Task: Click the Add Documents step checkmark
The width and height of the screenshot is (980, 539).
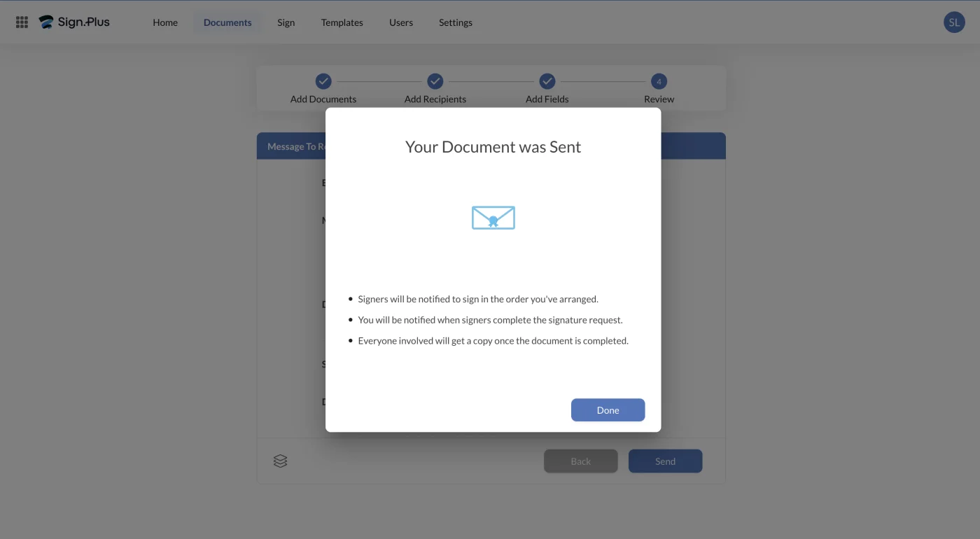Action: click(323, 81)
